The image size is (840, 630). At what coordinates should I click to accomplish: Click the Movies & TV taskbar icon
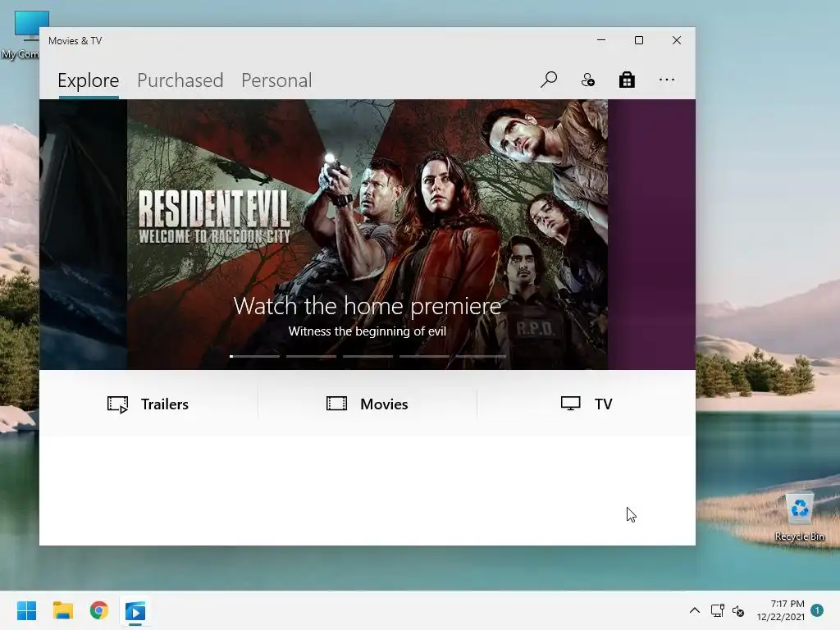pos(135,610)
